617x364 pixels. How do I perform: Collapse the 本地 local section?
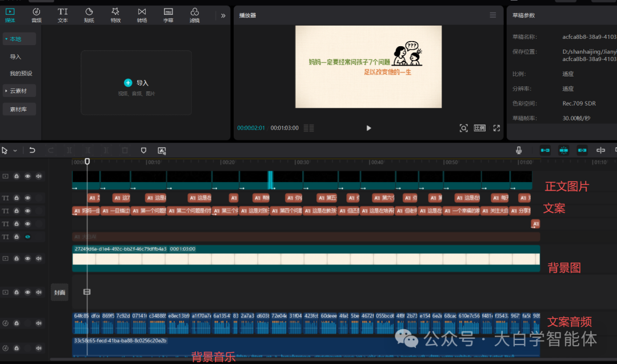pos(19,39)
